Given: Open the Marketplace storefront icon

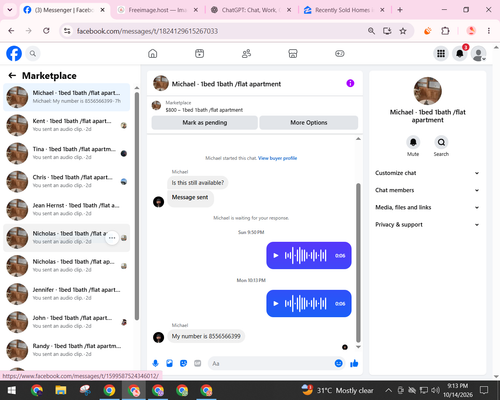Looking at the screenshot, I should pyautogui.click(x=293, y=53).
